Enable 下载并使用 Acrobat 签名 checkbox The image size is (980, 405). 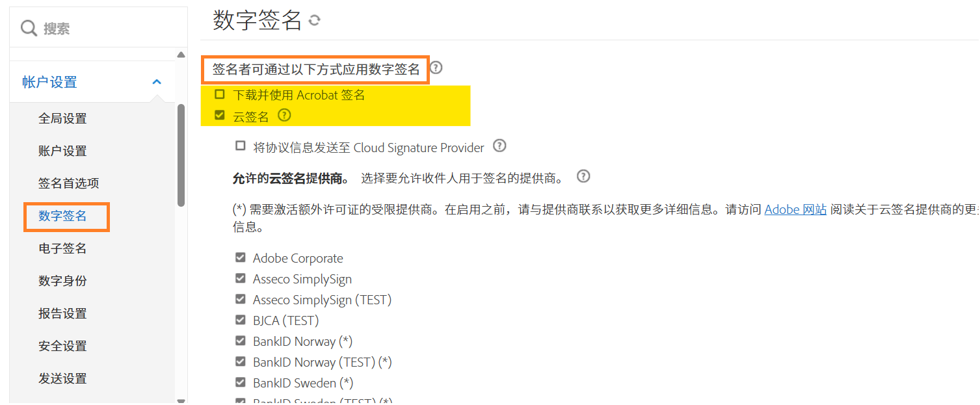tap(220, 94)
